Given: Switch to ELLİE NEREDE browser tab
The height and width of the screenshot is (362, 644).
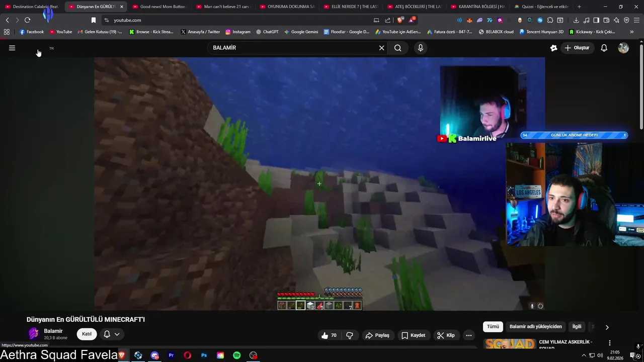Looking at the screenshot, I should pos(351,7).
